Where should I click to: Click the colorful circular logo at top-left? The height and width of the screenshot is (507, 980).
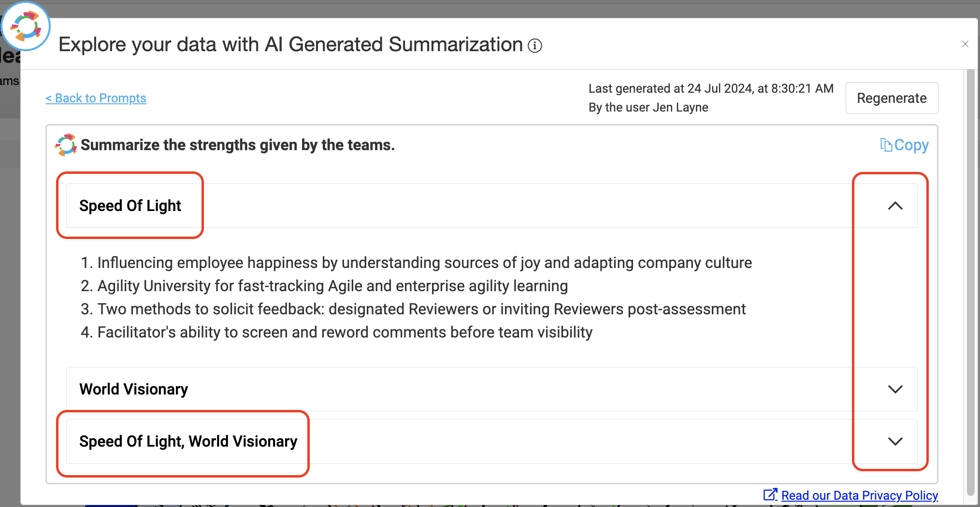point(26,26)
